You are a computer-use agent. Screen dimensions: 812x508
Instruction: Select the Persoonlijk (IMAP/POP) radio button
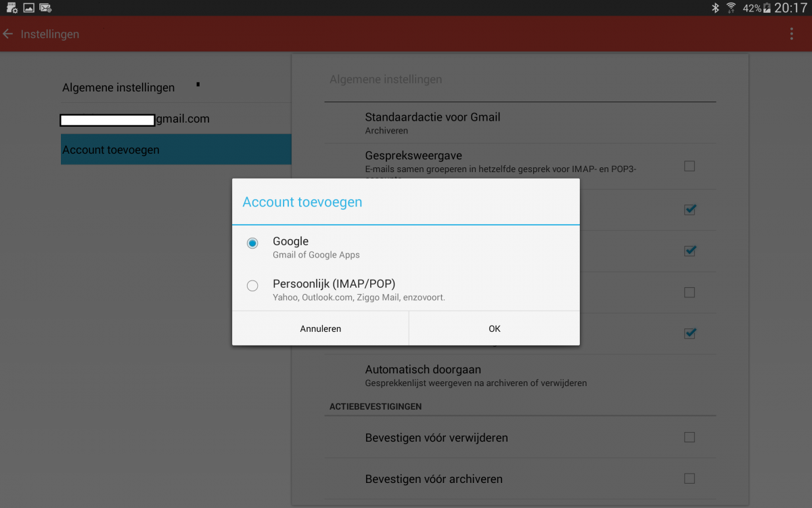coord(252,286)
